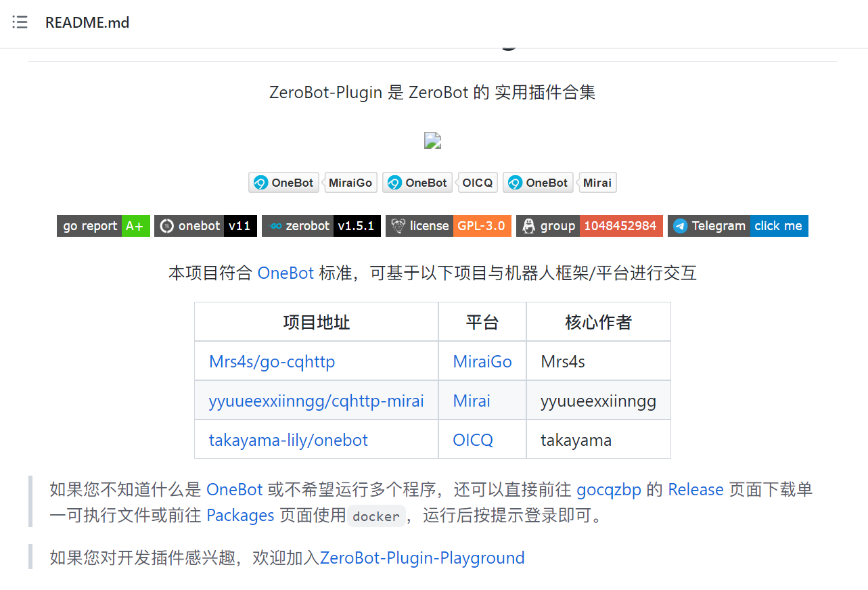The height and width of the screenshot is (590, 868).
Task: Click the MiraiGo platform link in the table
Action: pyautogui.click(x=482, y=361)
